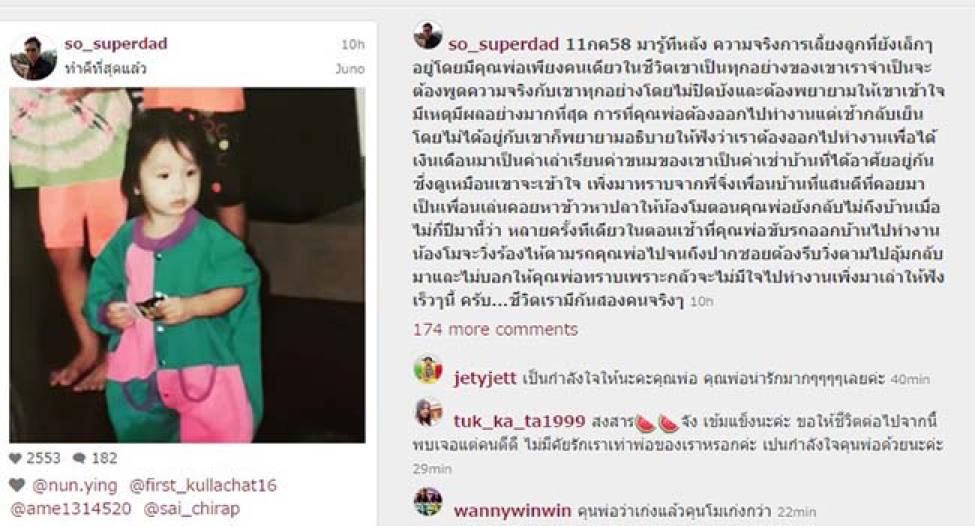Click the heart icon beside 2553 likes
This screenshot has height=527, width=977.
[x=16, y=458]
